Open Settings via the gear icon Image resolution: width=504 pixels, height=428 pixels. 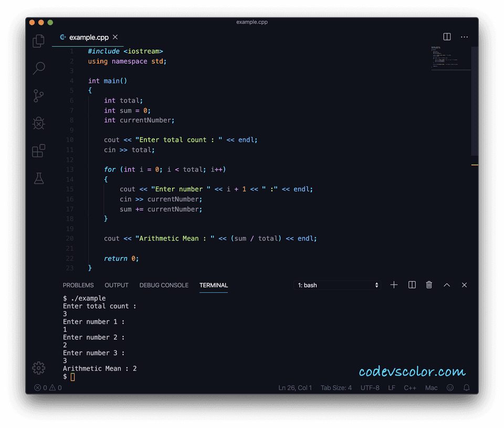coord(38,368)
